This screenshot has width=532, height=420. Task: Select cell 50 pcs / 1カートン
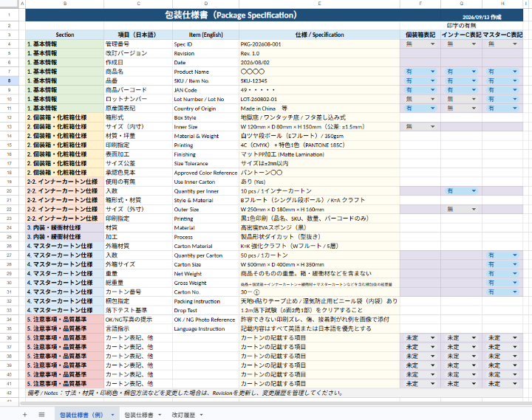click(319, 255)
